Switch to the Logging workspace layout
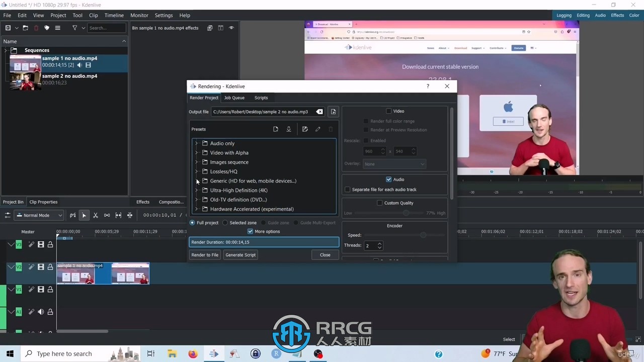This screenshot has width=644, height=362. coord(563,15)
